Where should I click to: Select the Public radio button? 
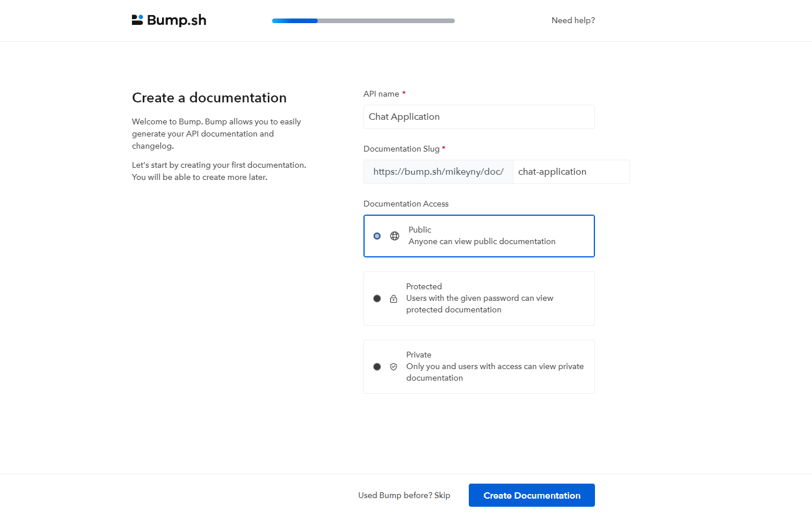pos(377,236)
